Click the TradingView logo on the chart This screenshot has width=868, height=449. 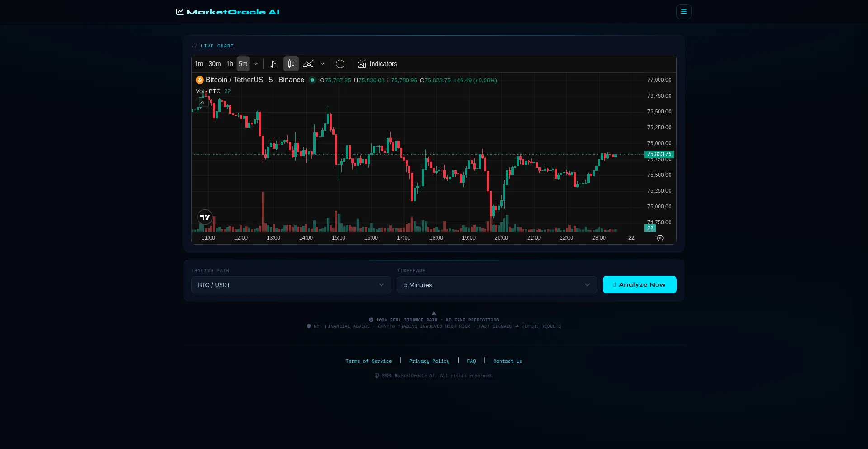pyautogui.click(x=205, y=217)
